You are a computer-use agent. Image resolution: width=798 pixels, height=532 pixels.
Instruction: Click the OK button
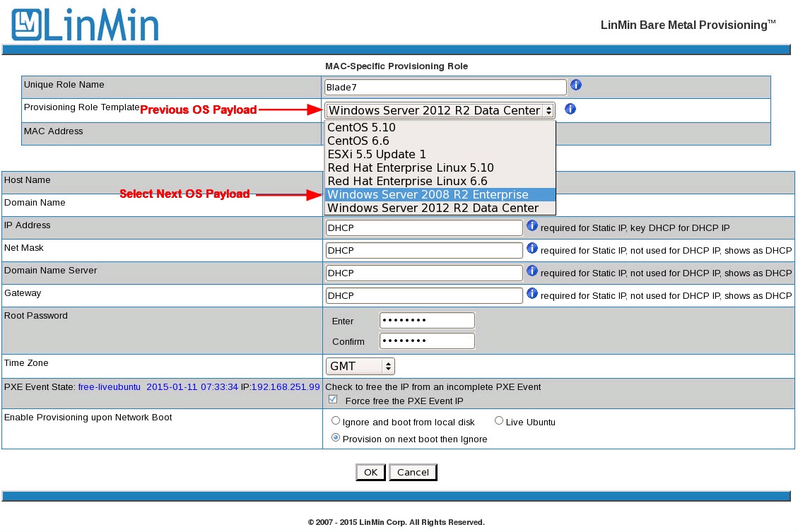[370, 472]
